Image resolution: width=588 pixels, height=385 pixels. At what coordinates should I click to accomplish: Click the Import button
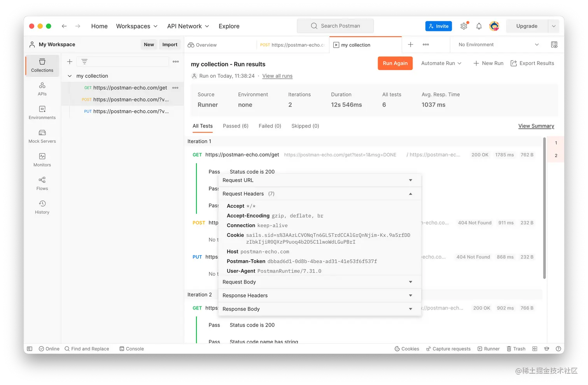coord(170,45)
